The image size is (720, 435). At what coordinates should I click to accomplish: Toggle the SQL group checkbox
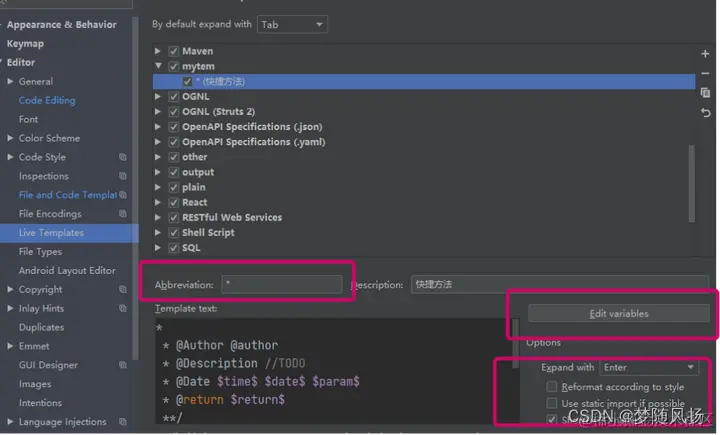coord(174,248)
